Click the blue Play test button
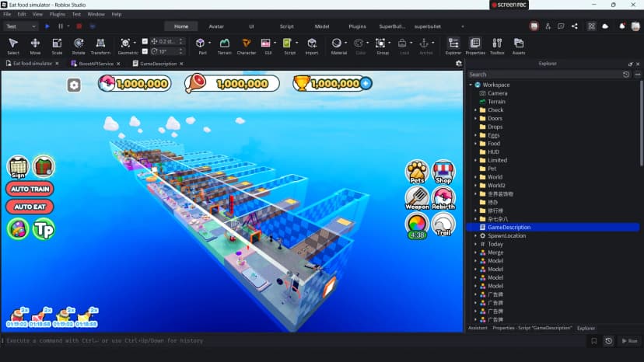 pos(47,26)
